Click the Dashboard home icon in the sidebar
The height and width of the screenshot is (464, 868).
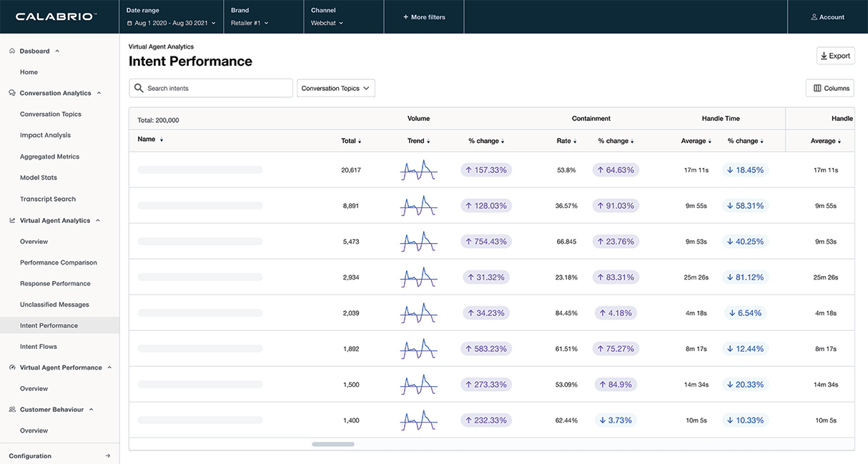coord(12,51)
